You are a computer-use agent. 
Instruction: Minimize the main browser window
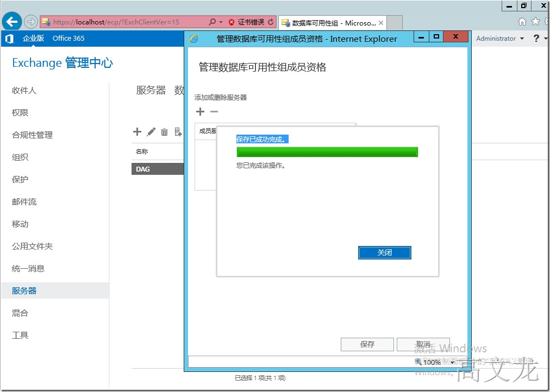(x=509, y=6)
